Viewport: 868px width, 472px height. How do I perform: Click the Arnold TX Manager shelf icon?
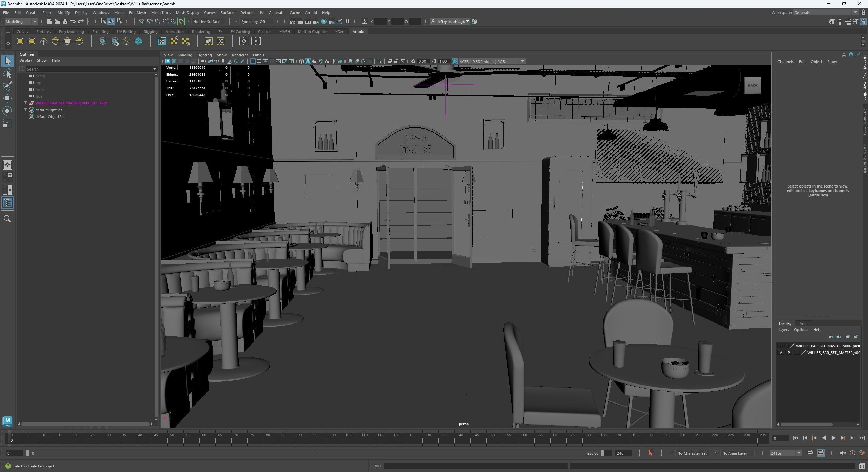pyautogui.click(x=162, y=41)
